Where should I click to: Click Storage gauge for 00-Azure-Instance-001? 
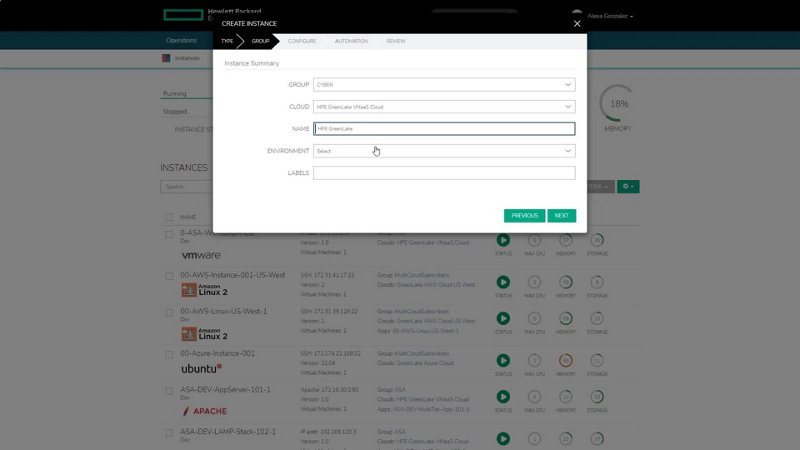(x=597, y=360)
